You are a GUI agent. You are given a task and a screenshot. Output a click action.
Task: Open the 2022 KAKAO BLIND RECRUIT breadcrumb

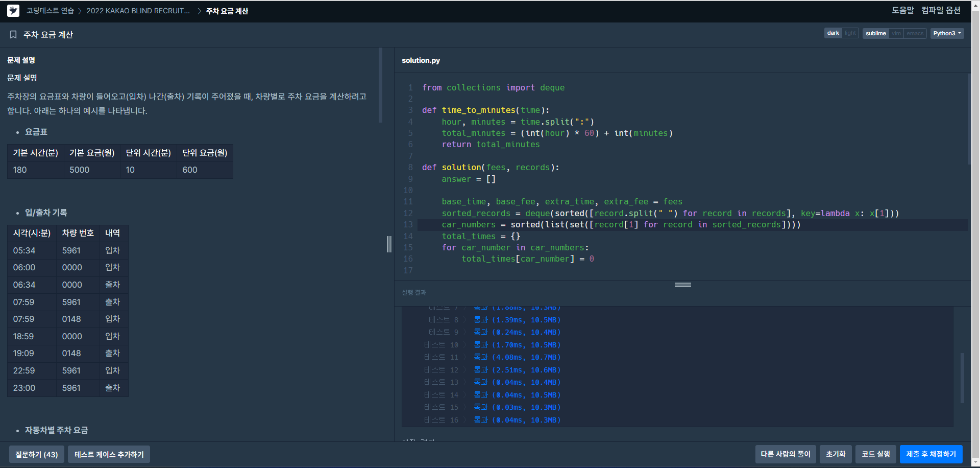pos(138,11)
